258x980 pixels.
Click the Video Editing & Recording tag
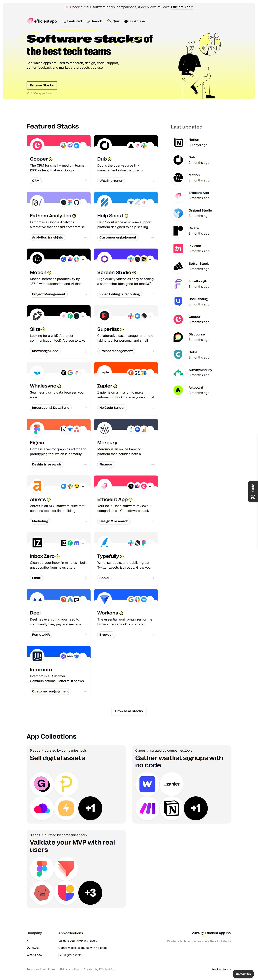(x=120, y=294)
